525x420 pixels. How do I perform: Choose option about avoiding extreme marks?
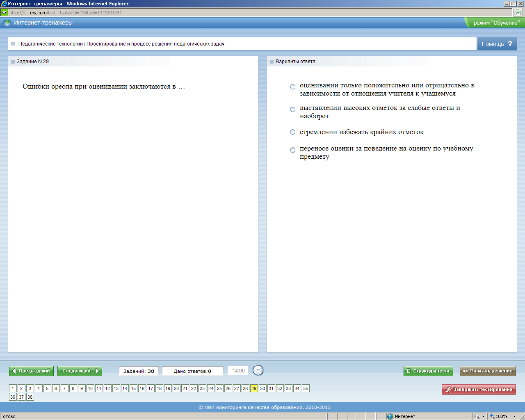click(x=293, y=132)
